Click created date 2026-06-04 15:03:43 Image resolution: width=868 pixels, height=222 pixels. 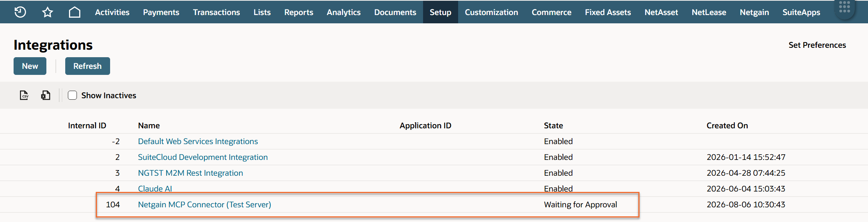[x=746, y=189]
